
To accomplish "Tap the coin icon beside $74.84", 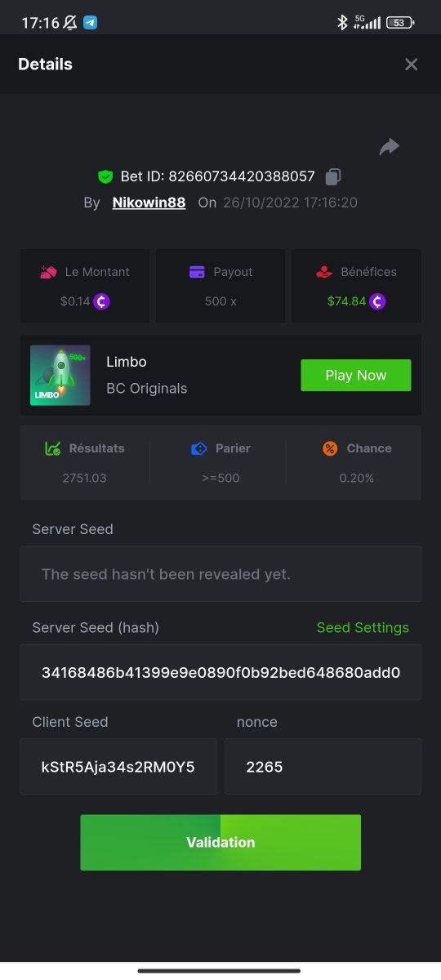I will pyautogui.click(x=376, y=301).
